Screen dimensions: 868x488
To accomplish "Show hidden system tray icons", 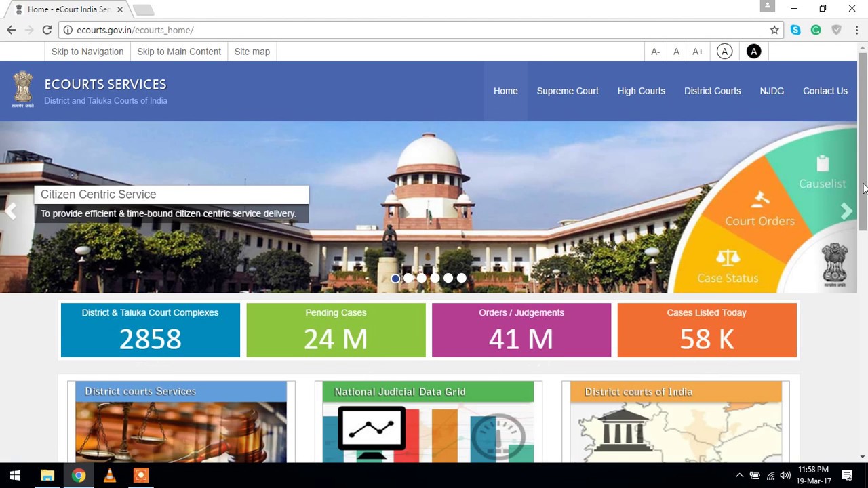I will [x=739, y=475].
